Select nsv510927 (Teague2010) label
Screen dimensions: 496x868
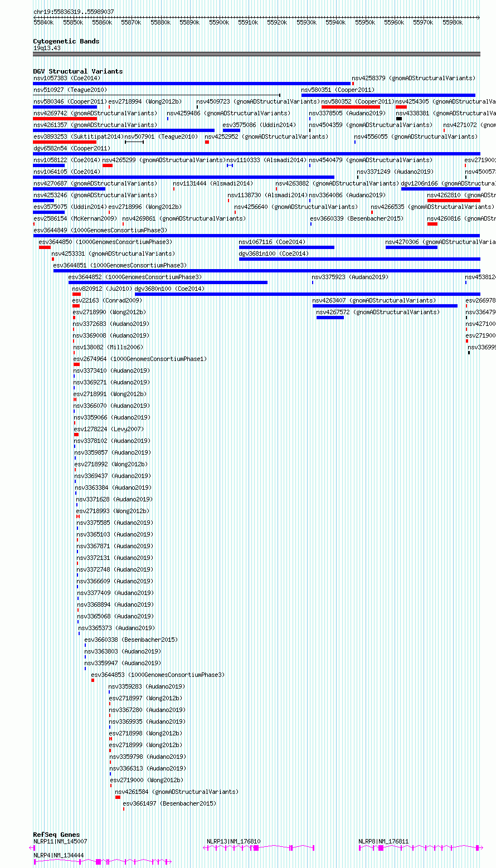[70, 90]
